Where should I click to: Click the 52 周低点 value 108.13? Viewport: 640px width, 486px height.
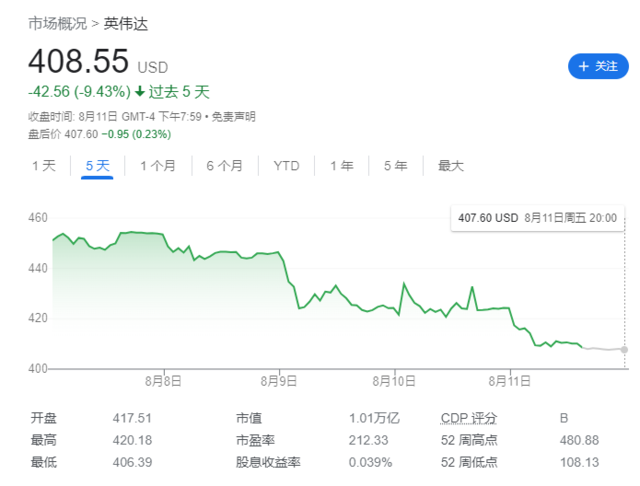pyautogui.click(x=579, y=462)
